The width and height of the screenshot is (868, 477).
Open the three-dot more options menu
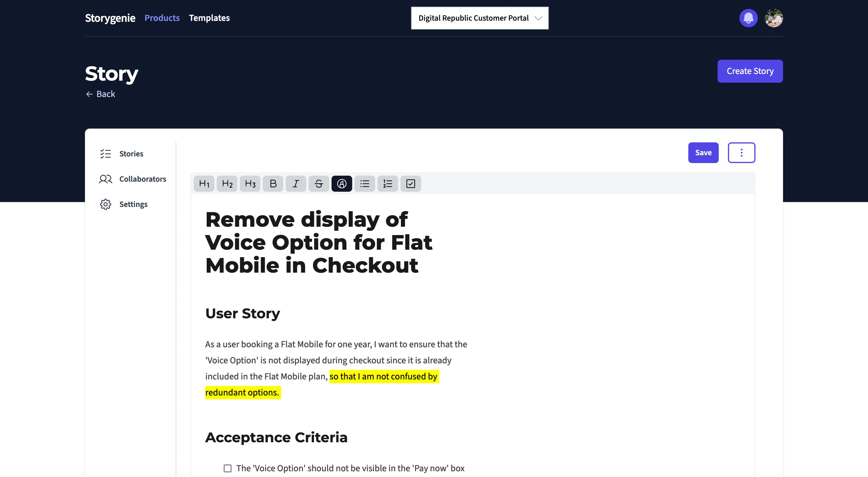(741, 153)
